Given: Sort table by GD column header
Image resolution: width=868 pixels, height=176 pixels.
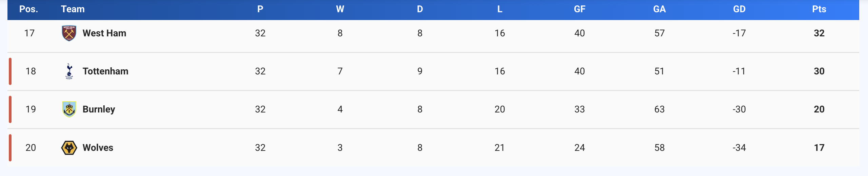Looking at the screenshot, I should 739,9.
